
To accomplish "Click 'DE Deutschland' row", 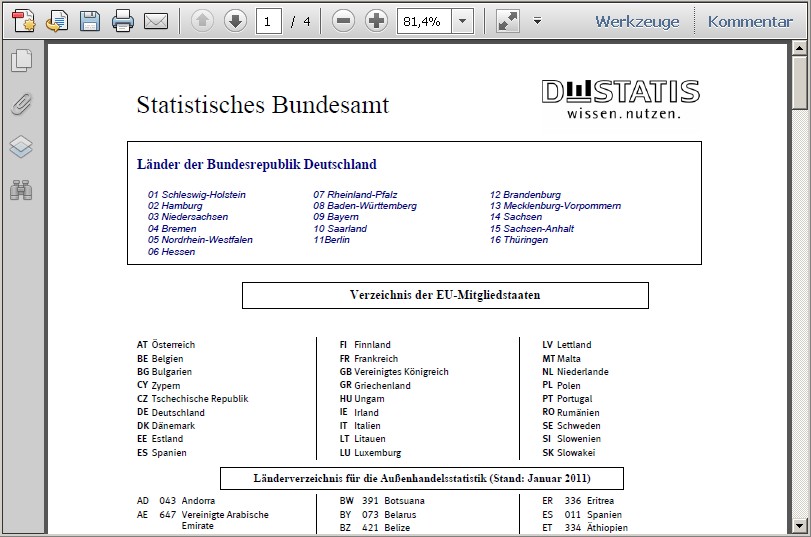I will pyautogui.click(x=171, y=412).
